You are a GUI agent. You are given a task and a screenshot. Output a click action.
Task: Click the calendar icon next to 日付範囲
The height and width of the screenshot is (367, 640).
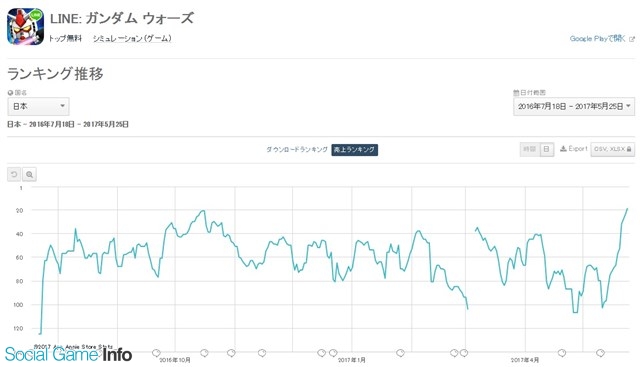pyautogui.click(x=516, y=93)
